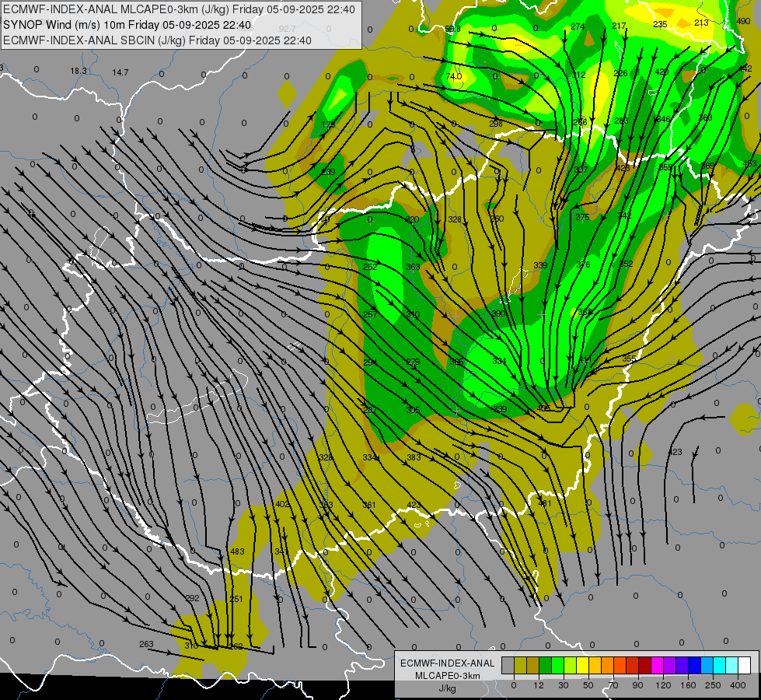Click the map value '375'
This screenshot has width=761, height=700.
582,217
